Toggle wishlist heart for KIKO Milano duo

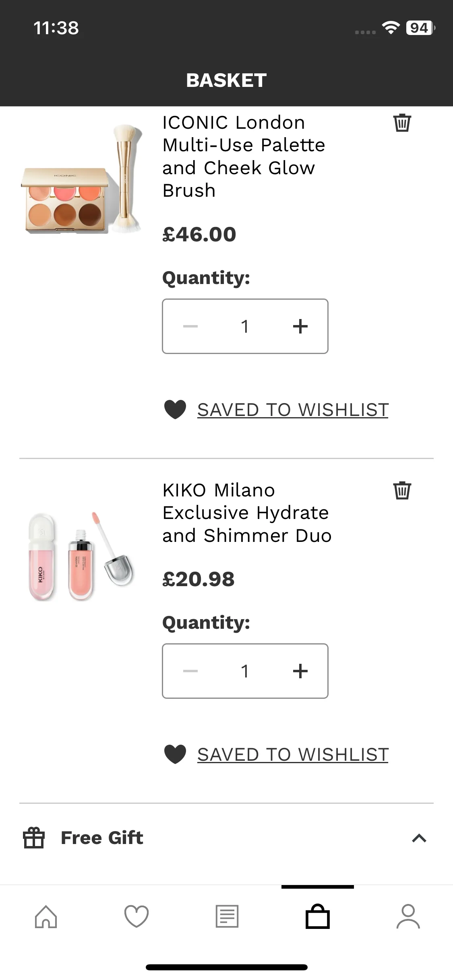tap(175, 754)
